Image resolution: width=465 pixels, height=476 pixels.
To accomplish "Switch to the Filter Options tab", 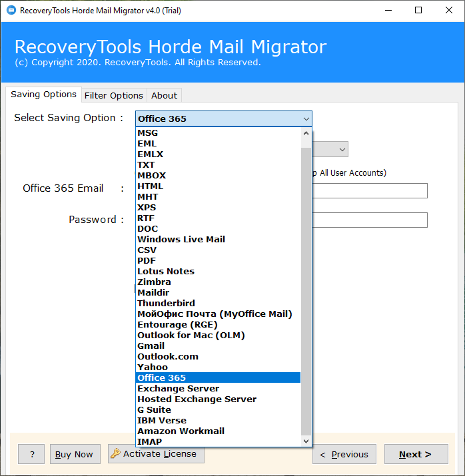I will [114, 95].
